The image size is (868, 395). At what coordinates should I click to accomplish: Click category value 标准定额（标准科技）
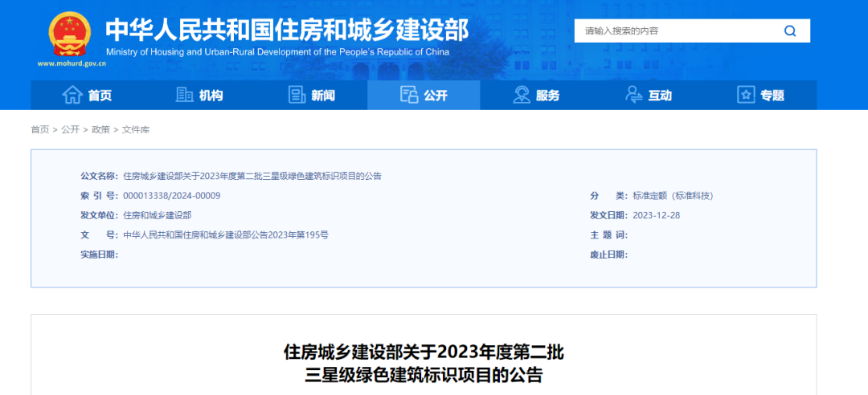[674, 196]
